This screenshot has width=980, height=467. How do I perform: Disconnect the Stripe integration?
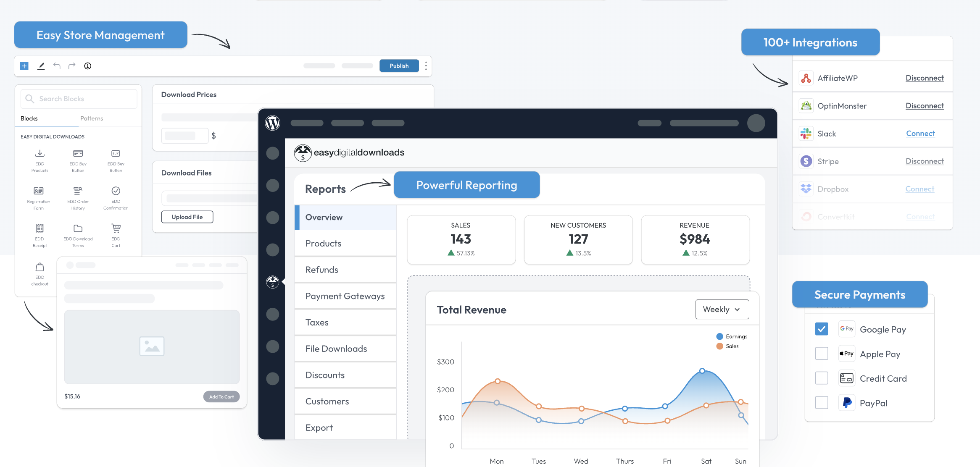pos(925,161)
